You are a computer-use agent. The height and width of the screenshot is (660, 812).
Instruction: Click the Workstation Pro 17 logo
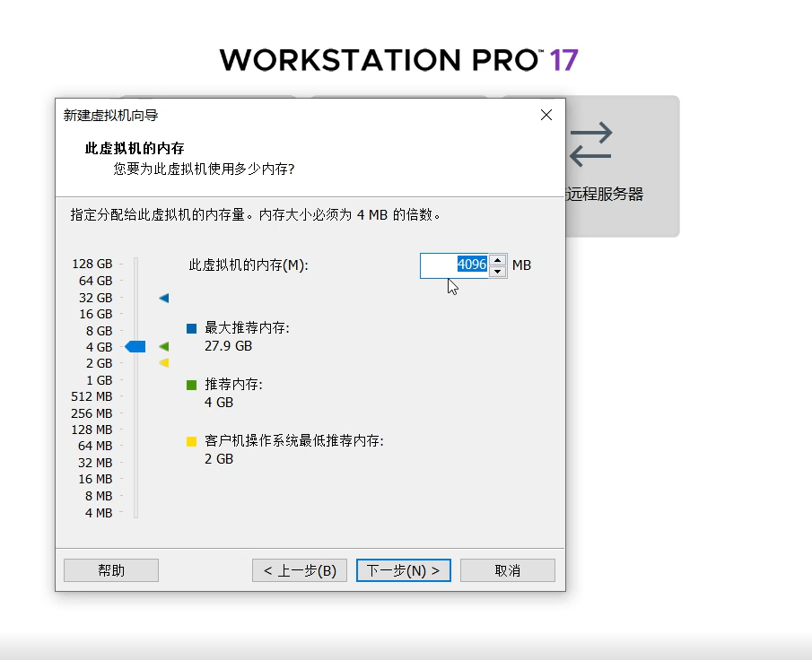coord(398,60)
